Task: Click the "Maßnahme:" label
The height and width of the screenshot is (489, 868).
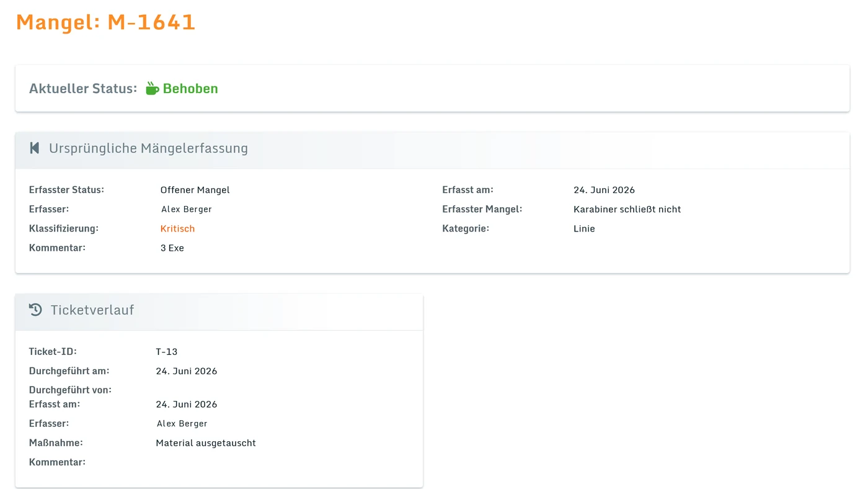Action: (56, 443)
